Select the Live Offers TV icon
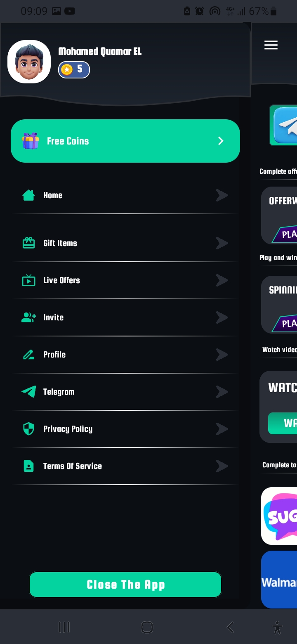 28,280
